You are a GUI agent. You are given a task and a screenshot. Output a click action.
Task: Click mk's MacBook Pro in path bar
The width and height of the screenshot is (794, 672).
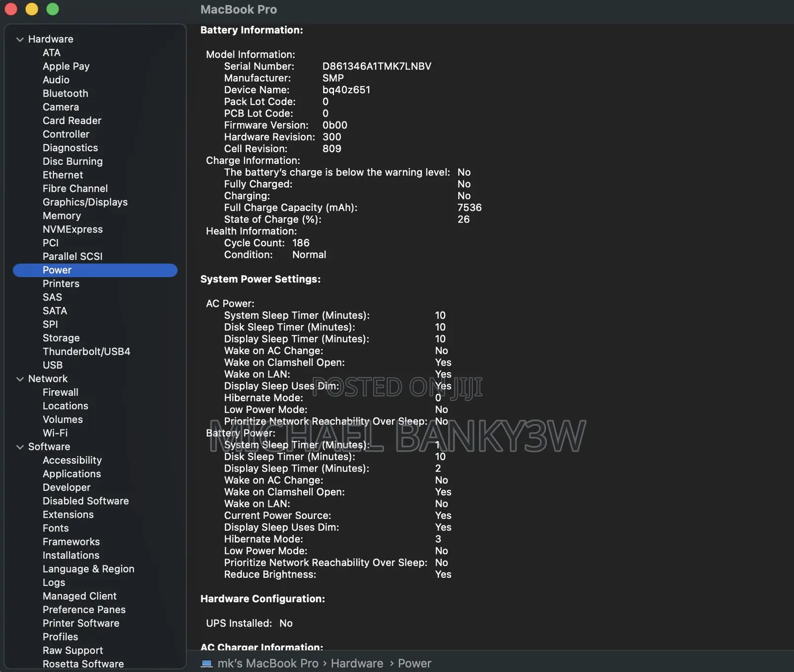pos(268,664)
